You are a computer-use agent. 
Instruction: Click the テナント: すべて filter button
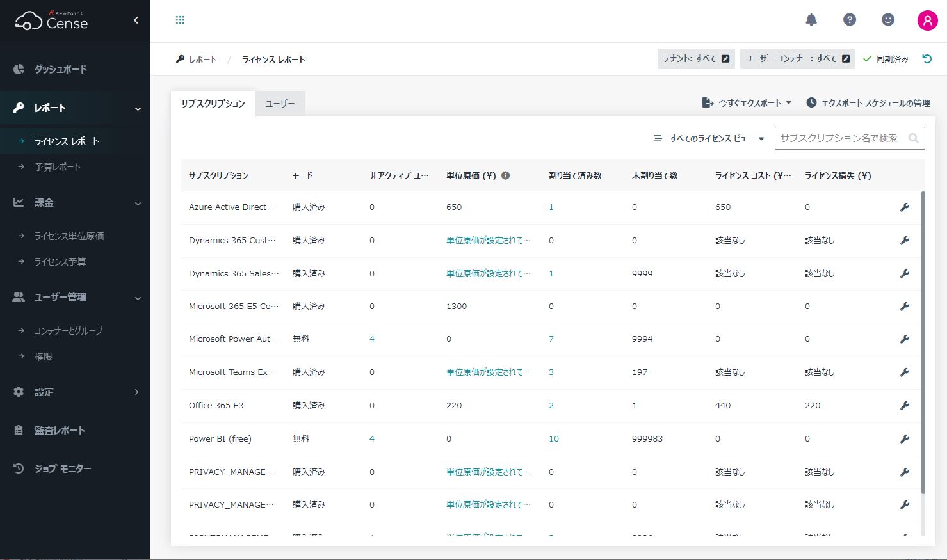click(696, 59)
